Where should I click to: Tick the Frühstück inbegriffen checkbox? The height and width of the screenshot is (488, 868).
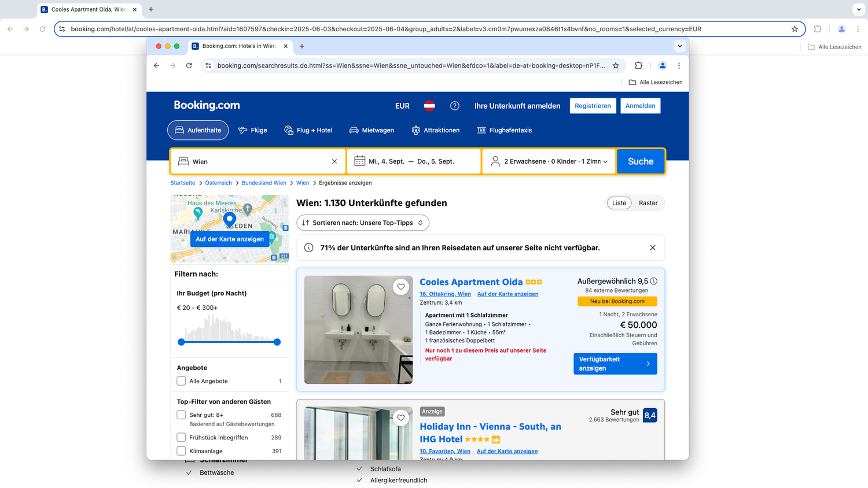click(182, 438)
